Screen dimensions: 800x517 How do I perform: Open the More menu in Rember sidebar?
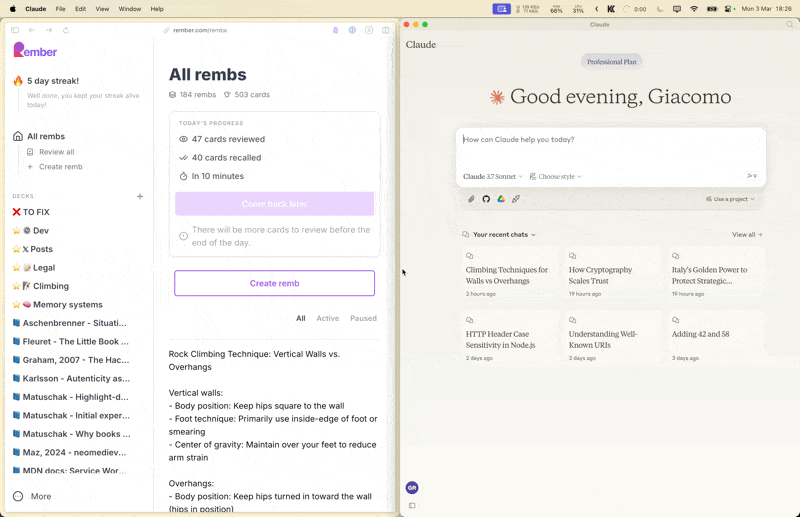[x=32, y=496]
